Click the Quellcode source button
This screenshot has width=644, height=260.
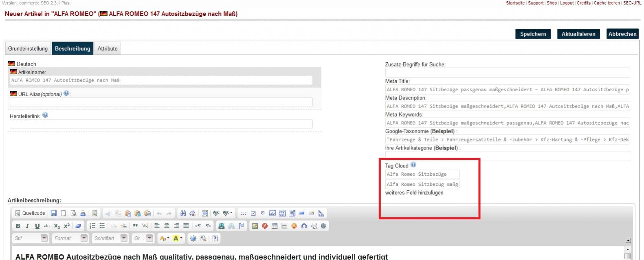[x=30, y=213]
